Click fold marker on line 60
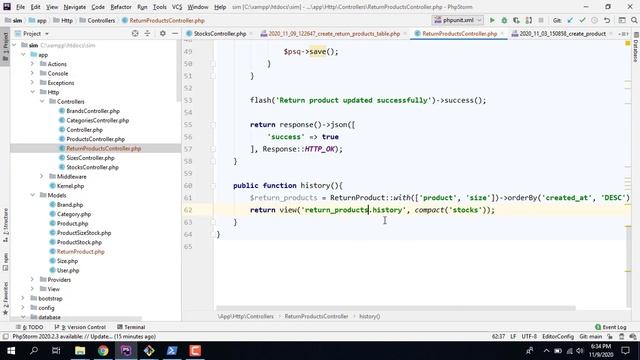This screenshot has width=640, height=360. pos(213,185)
